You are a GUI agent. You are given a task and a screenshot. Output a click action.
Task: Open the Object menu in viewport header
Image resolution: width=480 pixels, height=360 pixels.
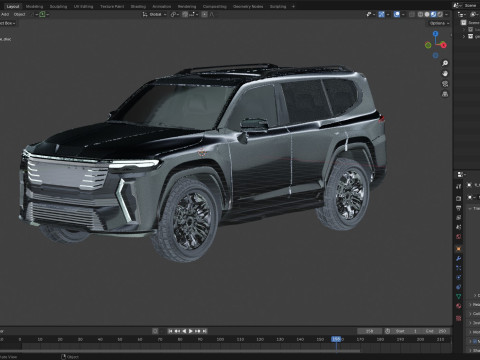point(19,14)
